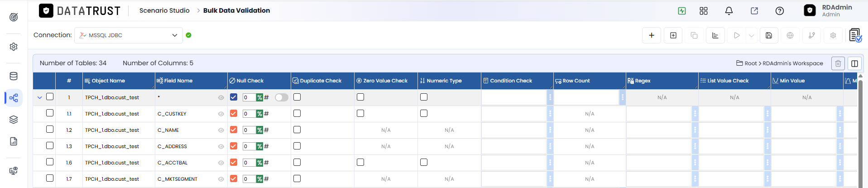Image resolution: width=868 pixels, height=188 pixels.
Task: Toggle the switch in row 1 Null Check
Action: [281, 97]
